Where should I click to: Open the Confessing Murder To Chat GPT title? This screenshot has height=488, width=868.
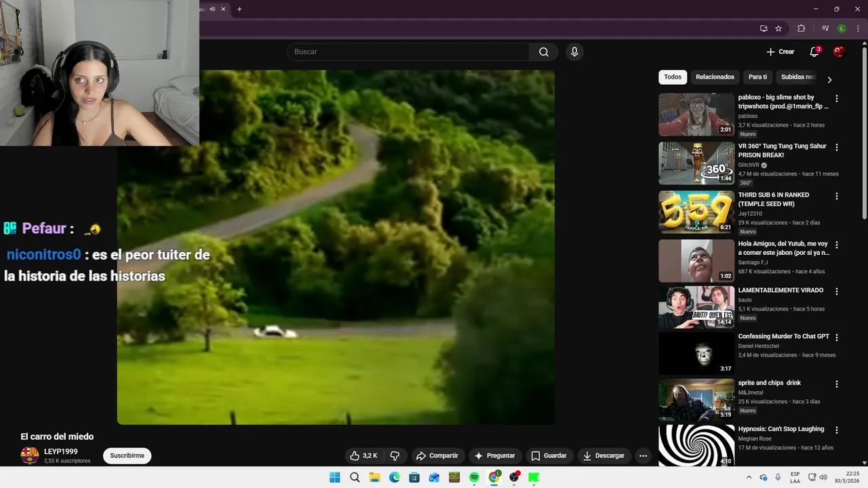pyautogui.click(x=783, y=336)
